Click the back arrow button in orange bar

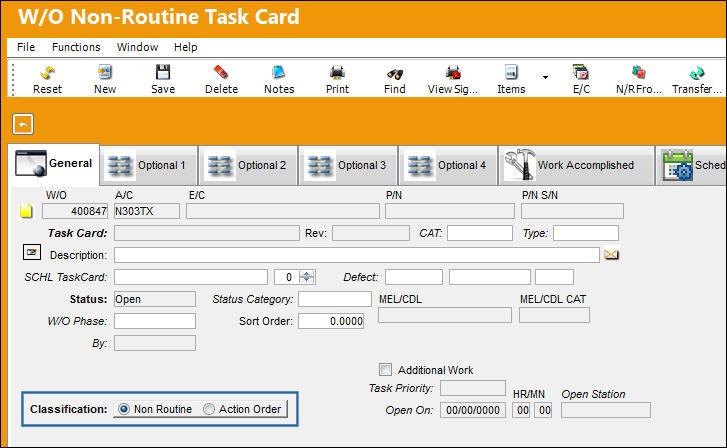pos(23,124)
